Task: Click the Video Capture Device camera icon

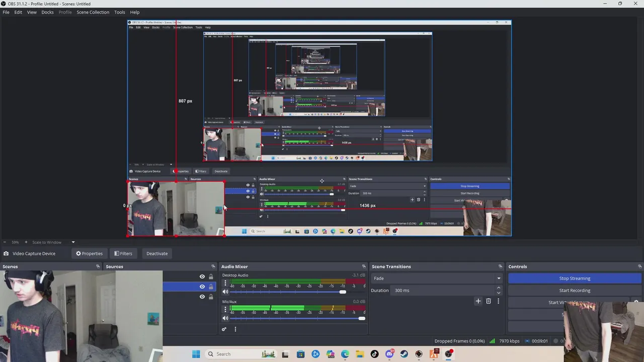Action: (6, 253)
